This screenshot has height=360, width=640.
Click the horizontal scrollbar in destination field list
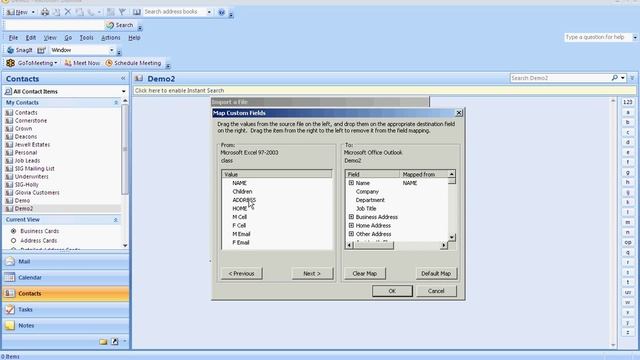tap(396, 245)
